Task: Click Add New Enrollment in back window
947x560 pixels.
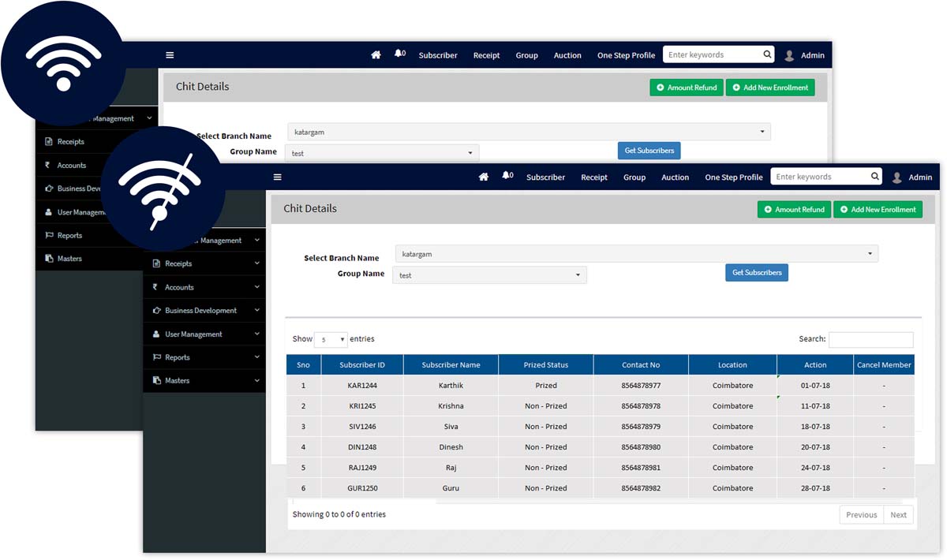Action: [770, 88]
